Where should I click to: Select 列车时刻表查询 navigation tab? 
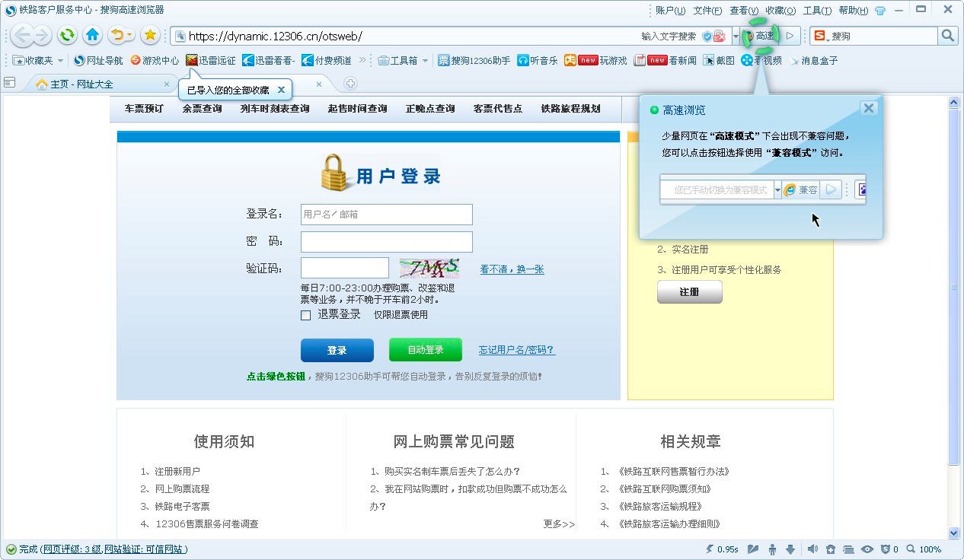275,109
